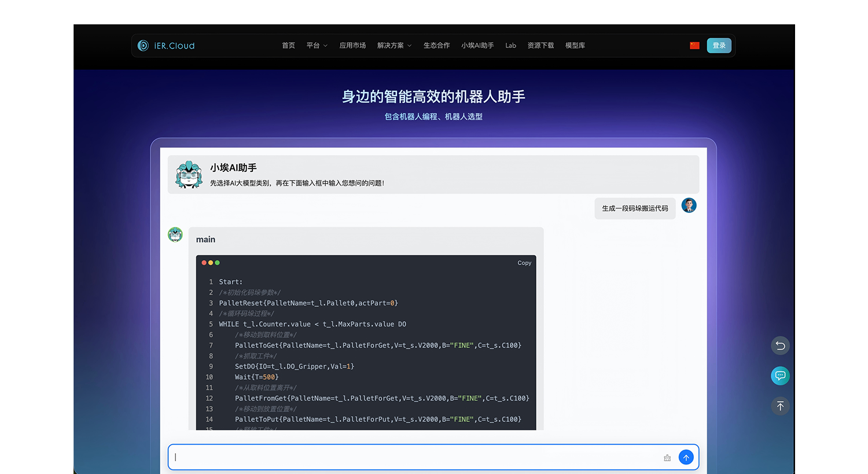Click the clear chat broom icon
This screenshot has width=868, height=474.
[x=667, y=458]
